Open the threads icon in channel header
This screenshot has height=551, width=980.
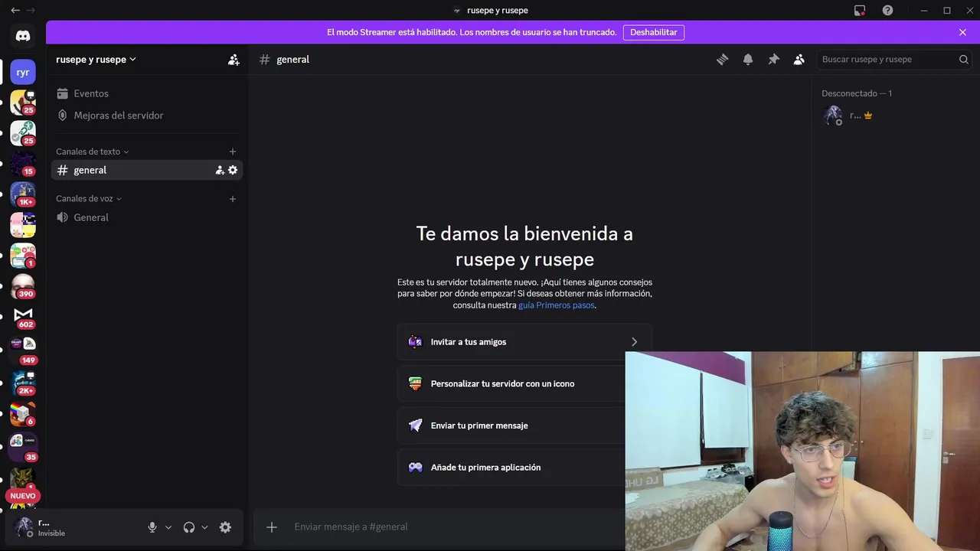pos(722,60)
